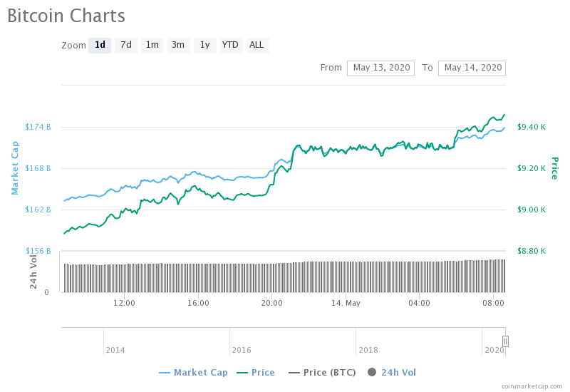Click the $9.40 K price axis label
Screen dimensions: 570x392
click(532, 127)
